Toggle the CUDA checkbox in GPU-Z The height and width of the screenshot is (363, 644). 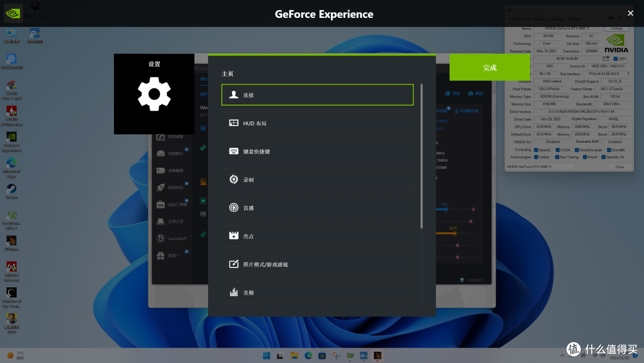(558, 150)
